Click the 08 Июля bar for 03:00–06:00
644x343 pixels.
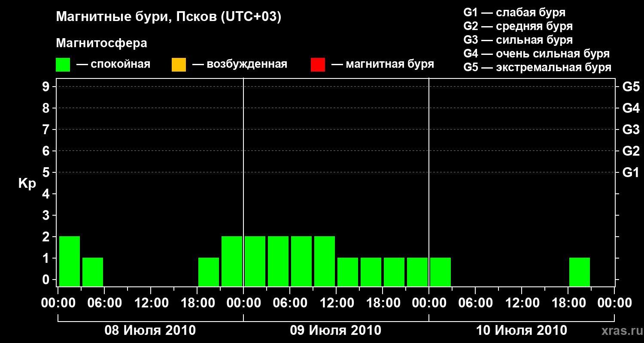[93, 272]
